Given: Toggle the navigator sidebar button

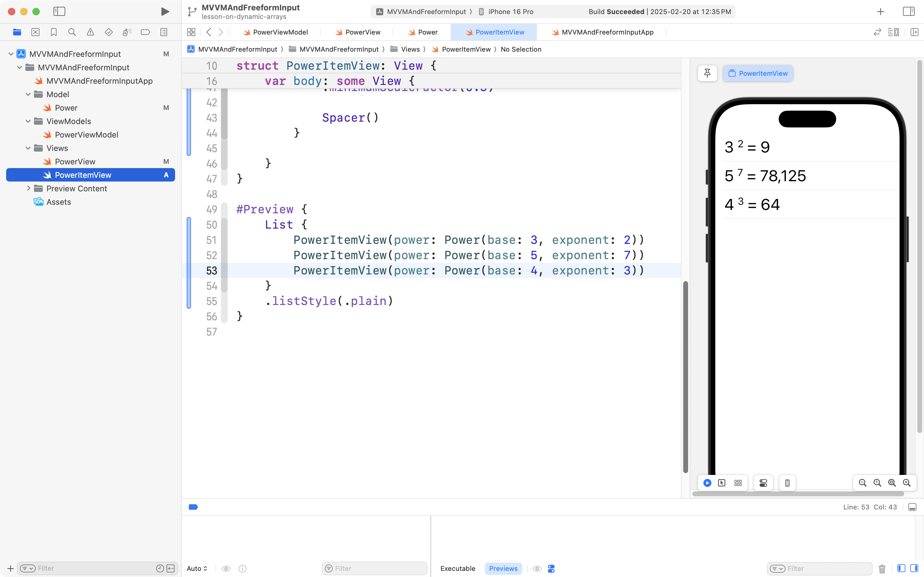Looking at the screenshot, I should (x=59, y=11).
